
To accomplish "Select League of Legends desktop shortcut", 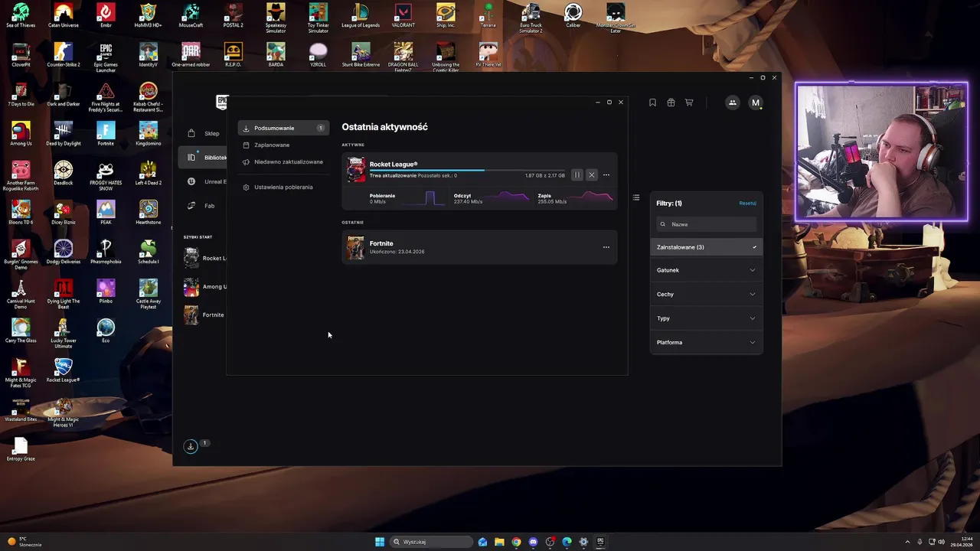I will coord(361,16).
